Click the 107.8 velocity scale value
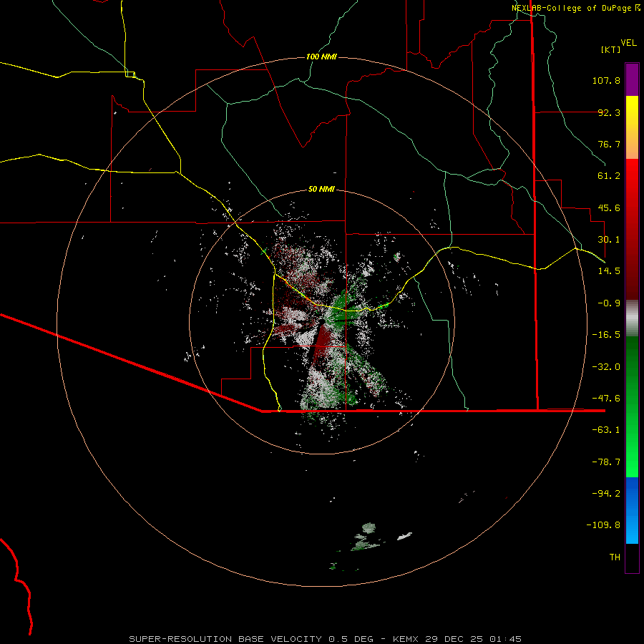The image size is (644, 644). tap(606, 80)
